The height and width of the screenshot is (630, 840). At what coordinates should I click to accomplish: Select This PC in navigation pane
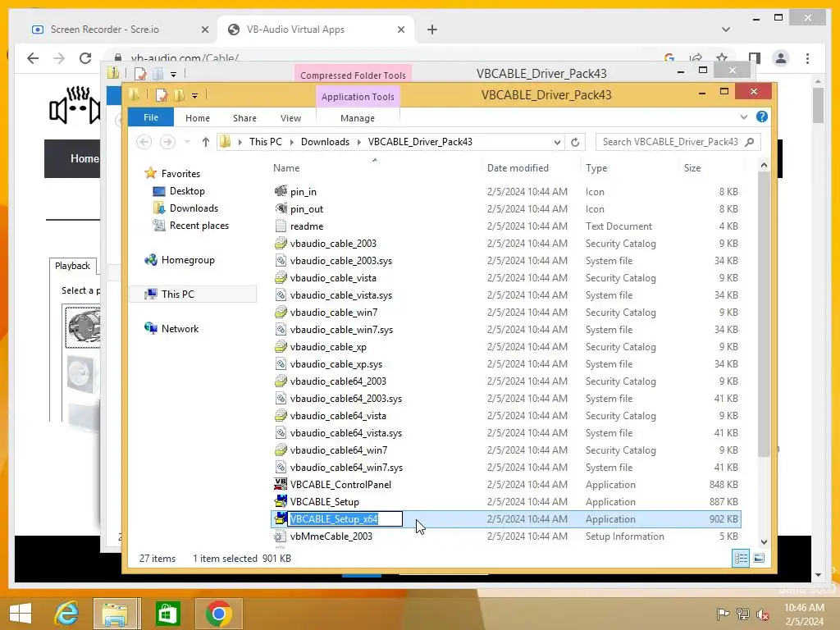[177, 294]
